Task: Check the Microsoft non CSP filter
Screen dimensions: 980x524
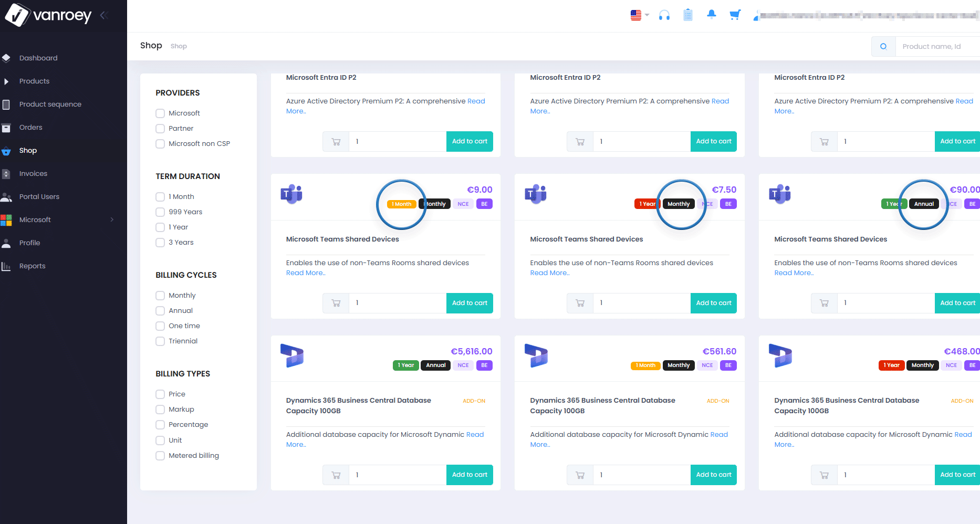Action: [160, 144]
